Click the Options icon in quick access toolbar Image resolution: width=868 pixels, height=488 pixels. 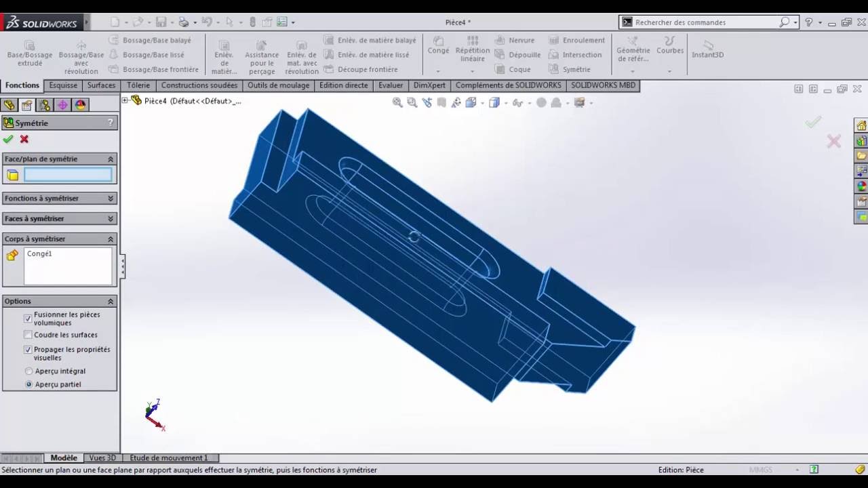282,22
